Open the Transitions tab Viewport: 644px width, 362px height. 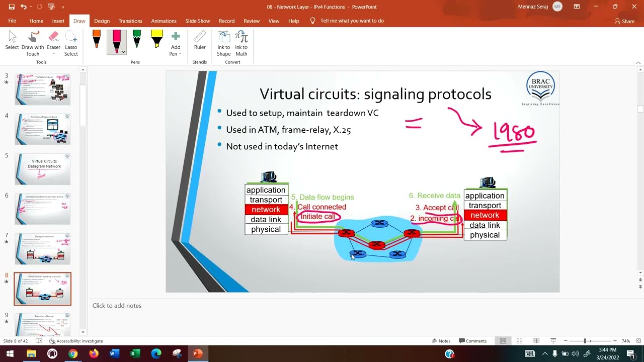pyautogui.click(x=130, y=21)
